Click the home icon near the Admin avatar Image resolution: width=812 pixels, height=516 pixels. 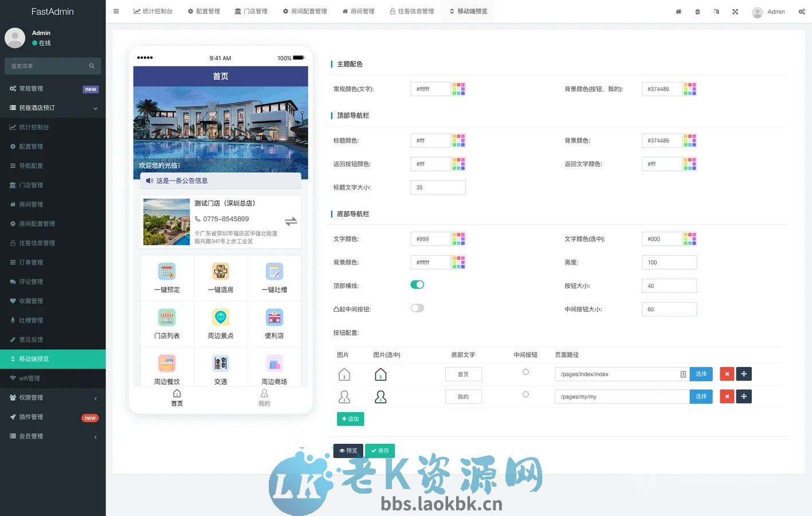678,11
